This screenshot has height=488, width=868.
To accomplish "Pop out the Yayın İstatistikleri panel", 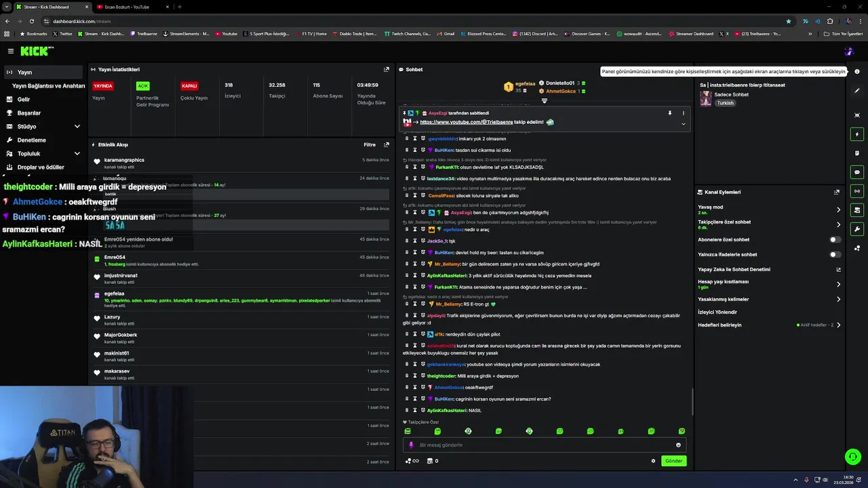I will pos(387,69).
